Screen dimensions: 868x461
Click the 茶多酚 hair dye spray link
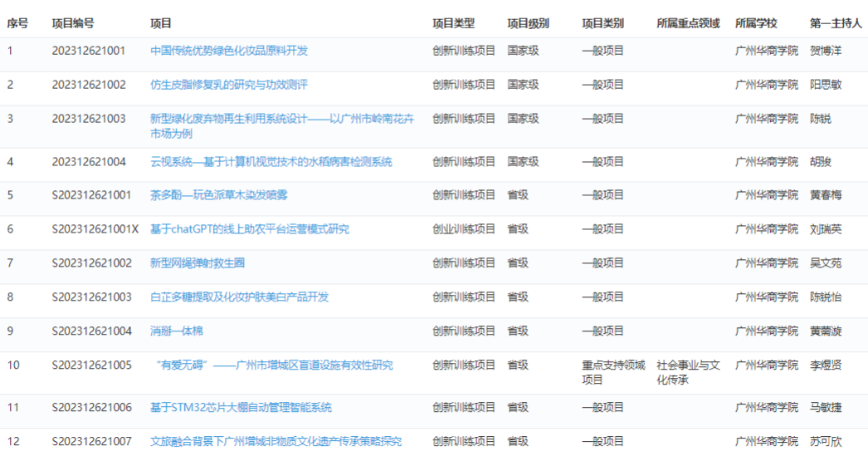click(218, 195)
